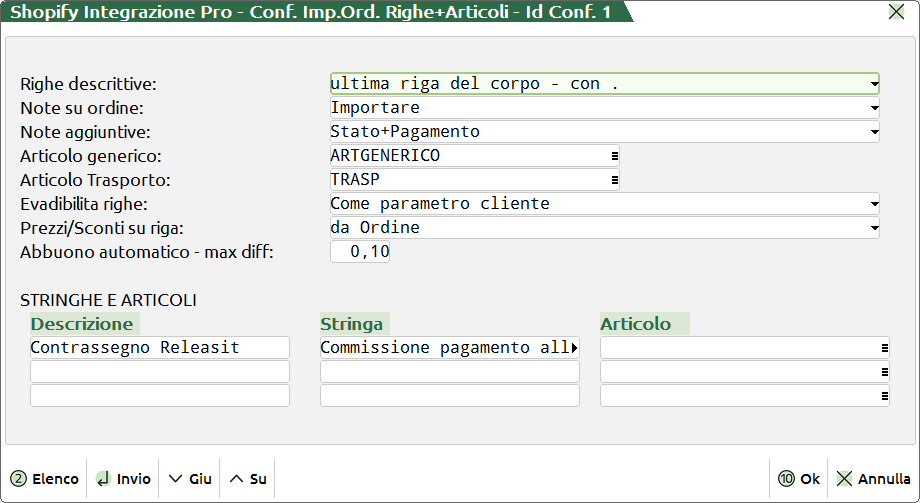Close the Shopify Integrazione Pro window
This screenshot has width=920, height=503.
(896, 13)
